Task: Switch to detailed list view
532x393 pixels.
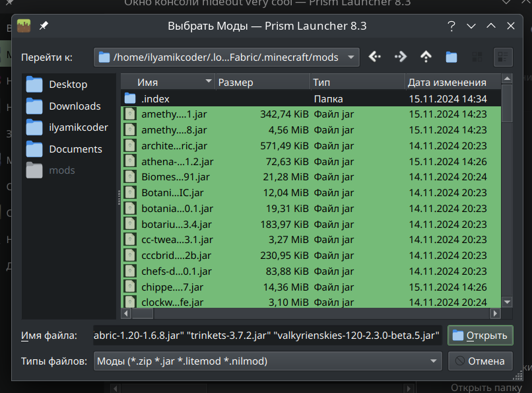Action: coord(503,57)
